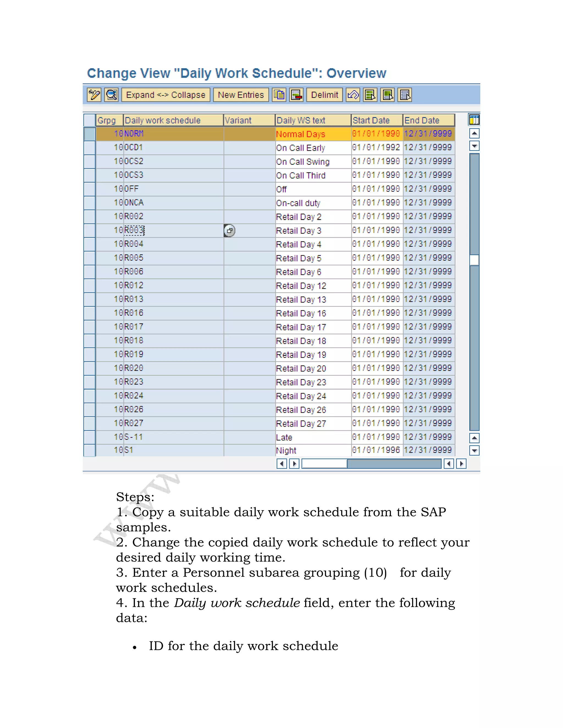Click the NORM schedule cell
This screenshot has width=563, height=728.
(173, 134)
